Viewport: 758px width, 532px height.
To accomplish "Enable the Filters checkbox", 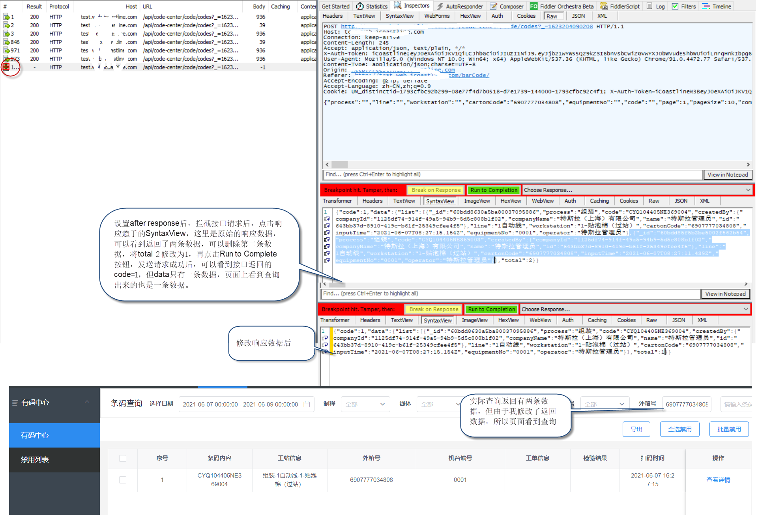I will click(676, 6).
